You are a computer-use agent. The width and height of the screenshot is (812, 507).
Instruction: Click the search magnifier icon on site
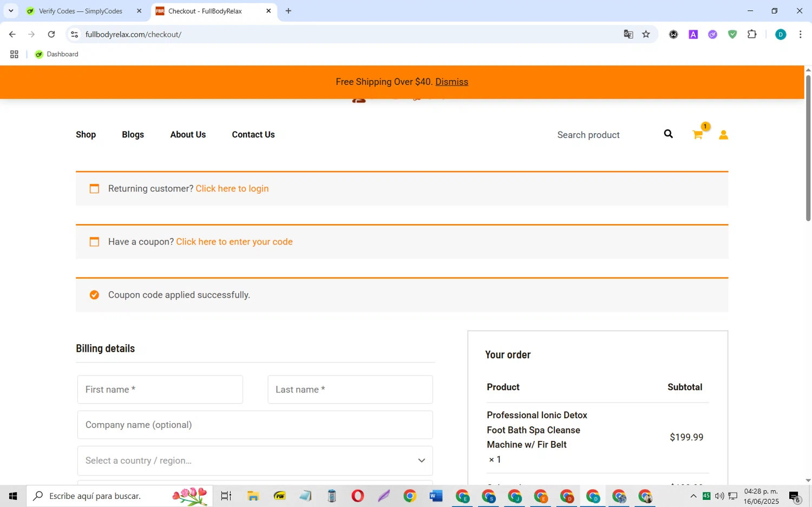click(x=668, y=134)
